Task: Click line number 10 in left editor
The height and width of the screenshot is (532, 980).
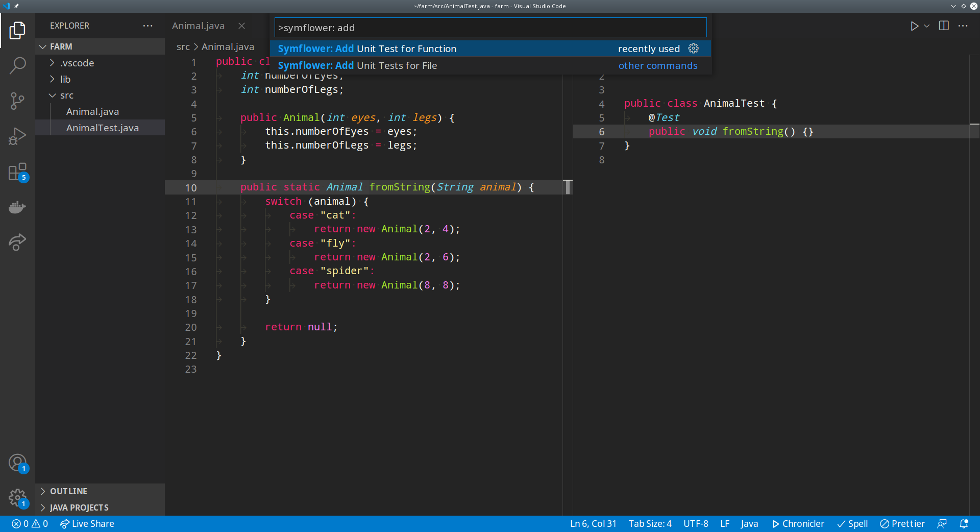Action: point(191,187)
